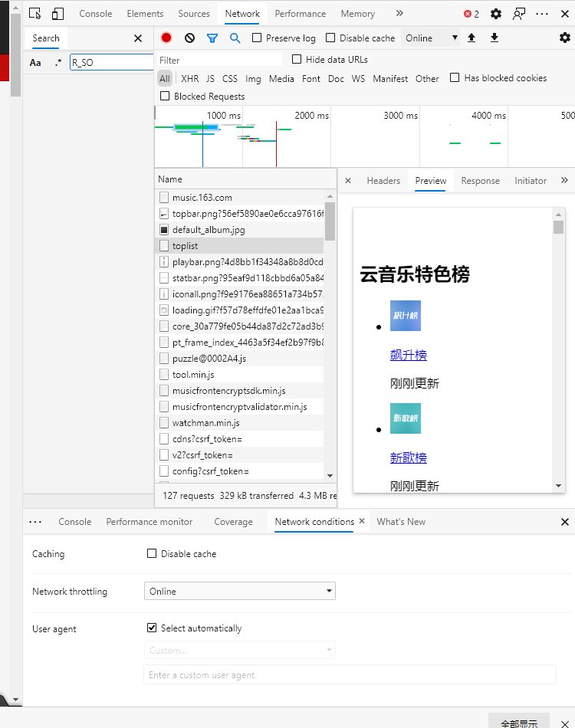Expand more DevTools panels chevron

pos(399,14)
